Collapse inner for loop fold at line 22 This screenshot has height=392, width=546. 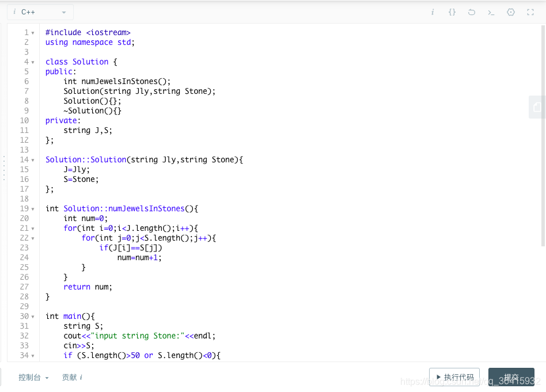coord(33,238)
